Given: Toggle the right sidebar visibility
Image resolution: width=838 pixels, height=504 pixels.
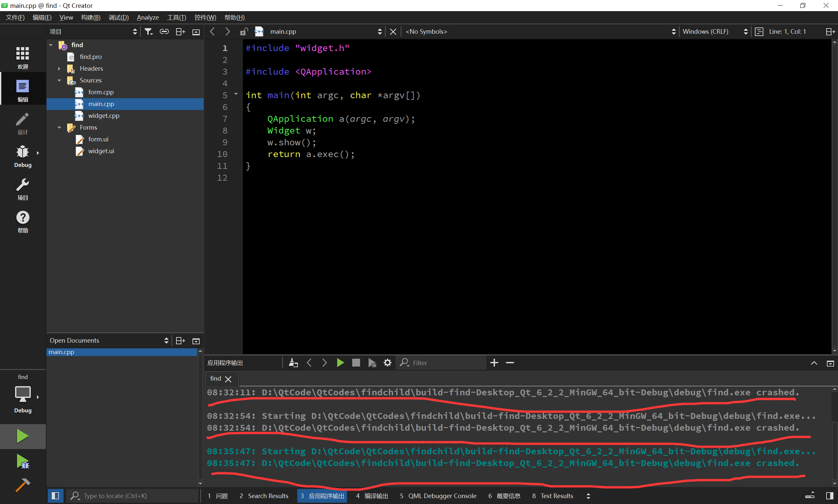Looking at the screenshot, I should click(829, 496).
